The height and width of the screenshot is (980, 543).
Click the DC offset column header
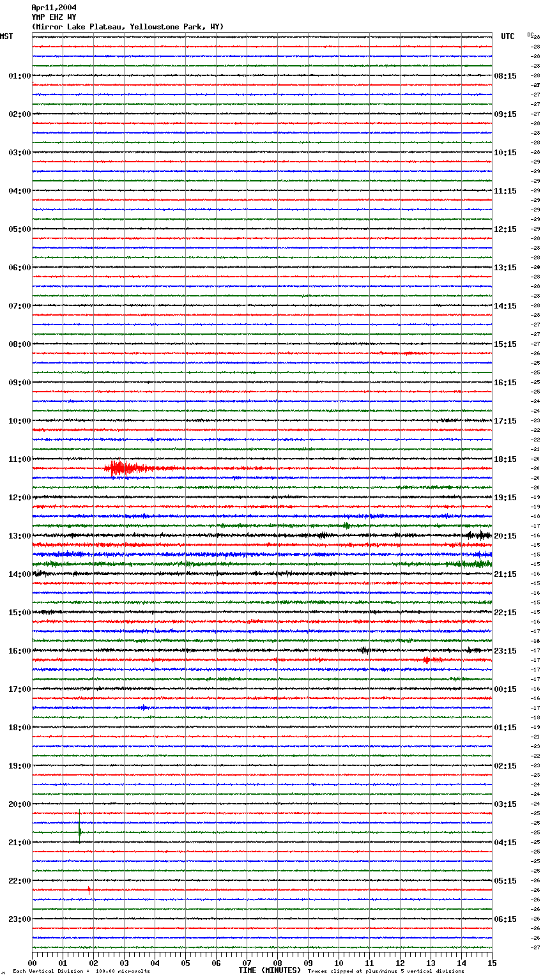530,34
